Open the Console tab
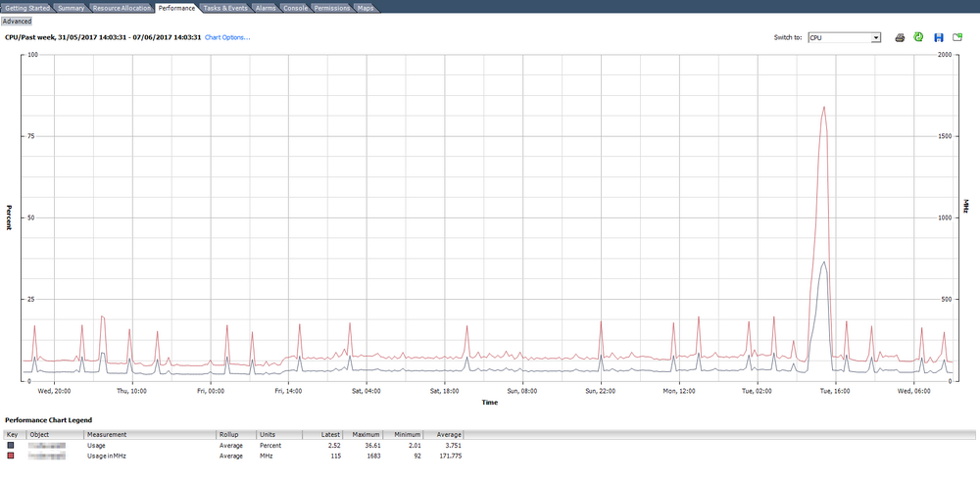The height and width of the screenshot is (481, 980). click(295, 8)
